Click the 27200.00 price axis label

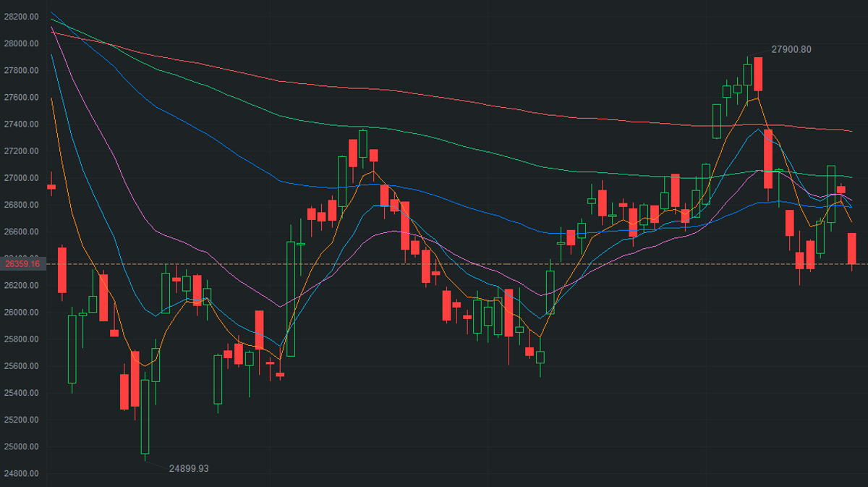click(x=21, y=151)
